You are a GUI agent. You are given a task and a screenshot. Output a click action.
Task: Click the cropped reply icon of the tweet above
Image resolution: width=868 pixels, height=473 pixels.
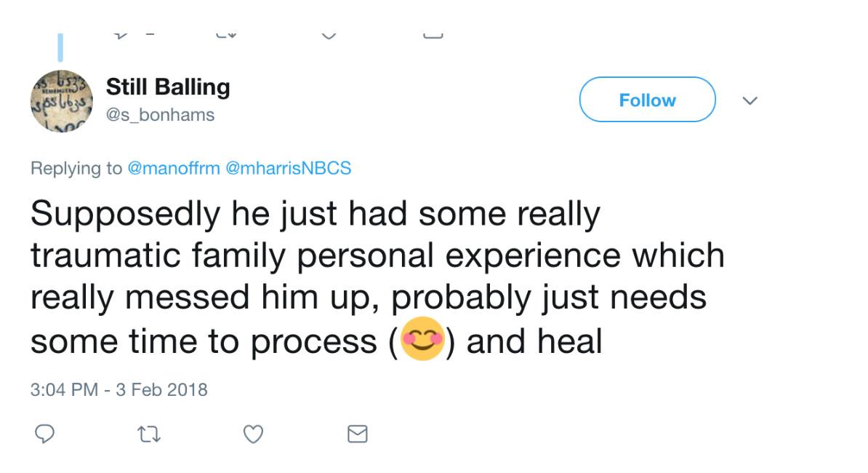(121, 33)
